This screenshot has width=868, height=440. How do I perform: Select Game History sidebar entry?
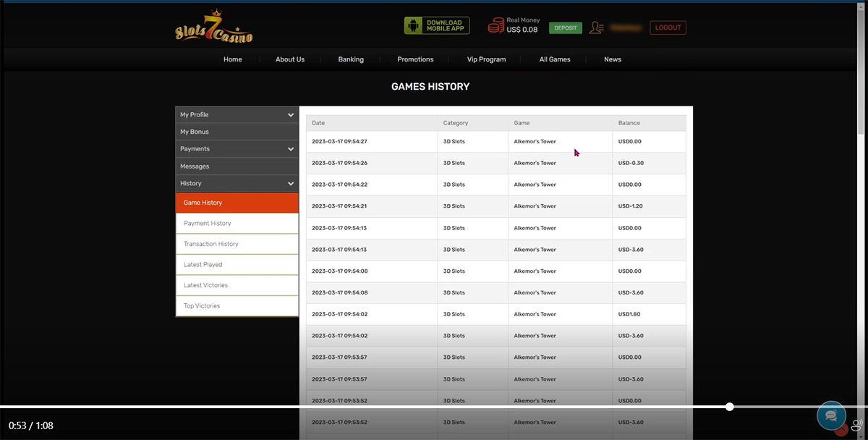pyautogui.click(x=237, y=203)
